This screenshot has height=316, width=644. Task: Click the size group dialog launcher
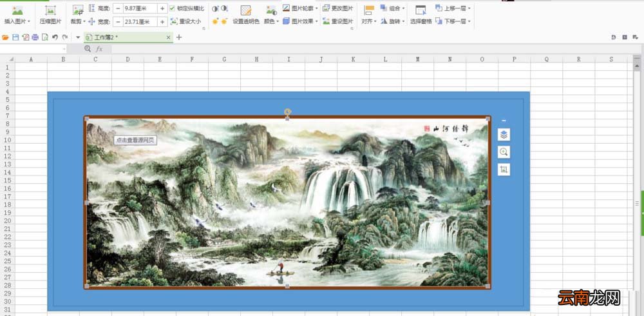(204, 28)
